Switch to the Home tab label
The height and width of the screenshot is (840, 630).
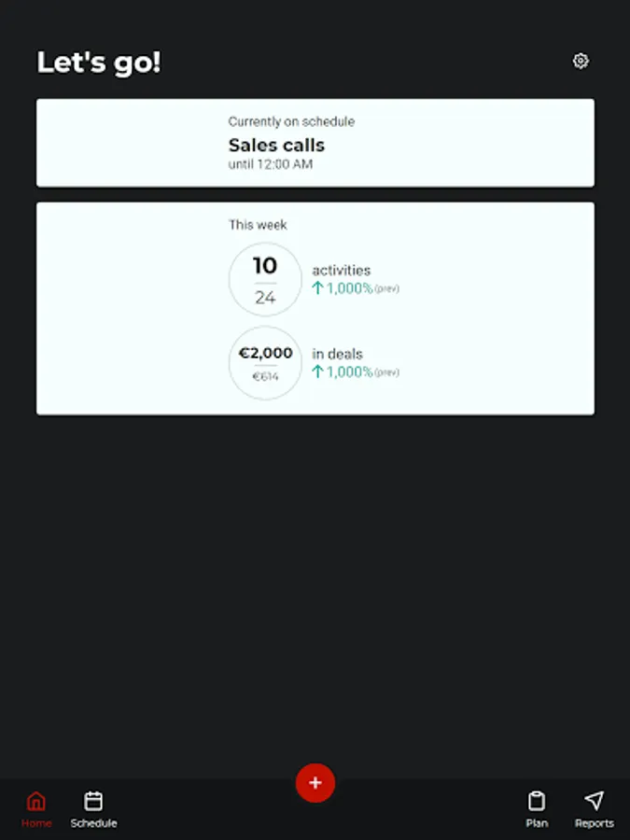click(x=36, y=823)
